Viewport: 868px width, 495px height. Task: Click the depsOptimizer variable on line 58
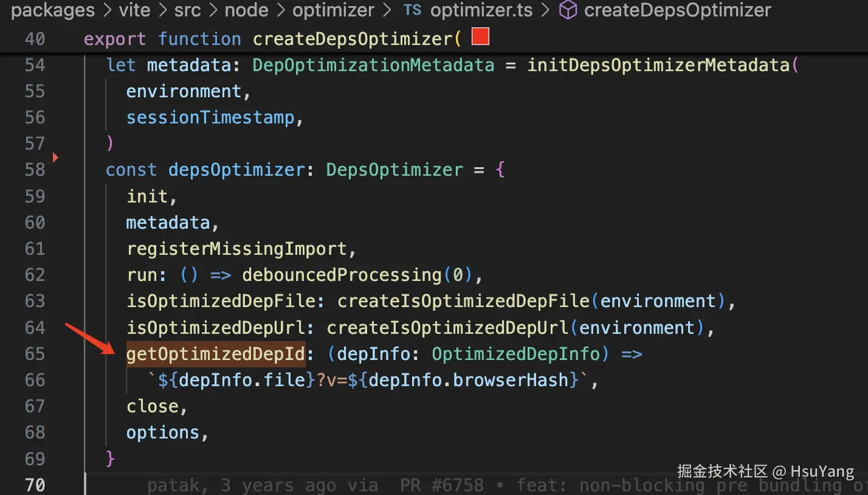point(236,170)
